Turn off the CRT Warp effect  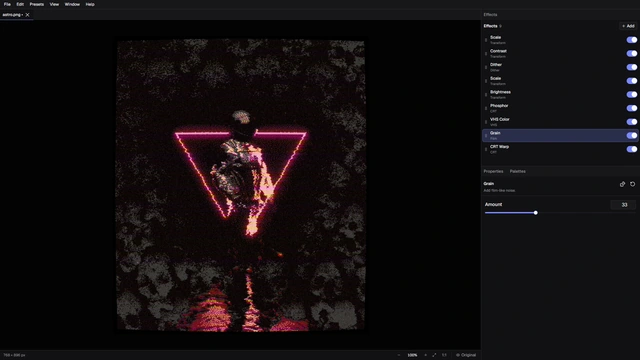(x=631, y=149)
